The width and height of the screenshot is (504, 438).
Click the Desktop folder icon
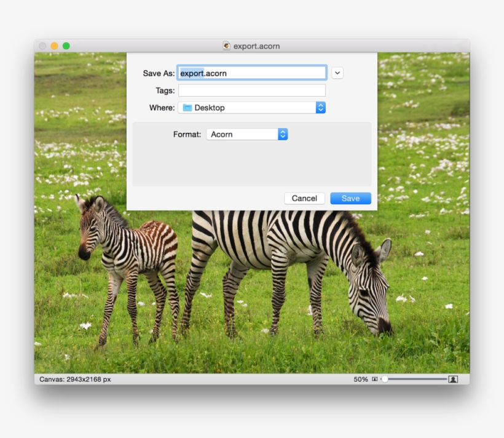tap(187, 108)
